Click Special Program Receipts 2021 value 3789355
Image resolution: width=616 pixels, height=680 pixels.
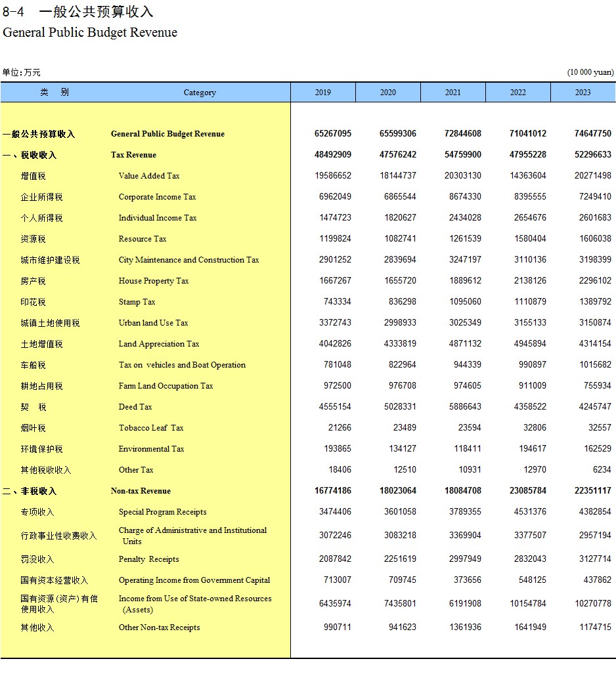[465, 512]
